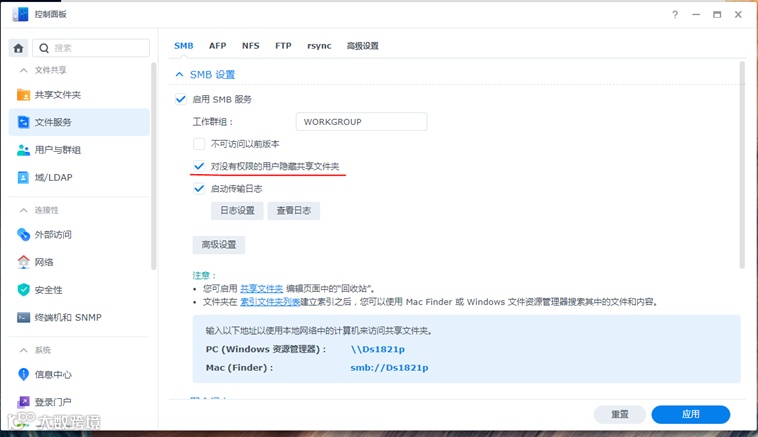
Task: Collapse the 系统 sidebar group
Action: tap(23, 350)
